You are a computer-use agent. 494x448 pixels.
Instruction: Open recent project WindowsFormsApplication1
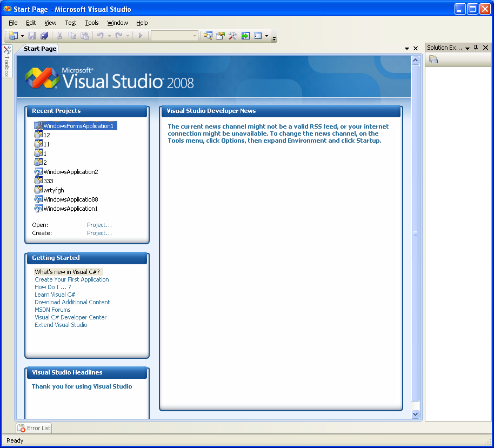76,126
